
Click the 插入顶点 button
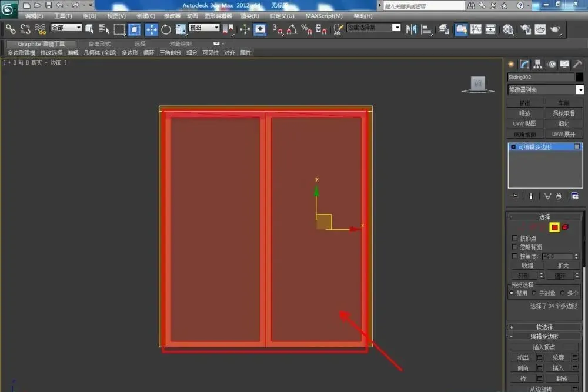[544, 347]
